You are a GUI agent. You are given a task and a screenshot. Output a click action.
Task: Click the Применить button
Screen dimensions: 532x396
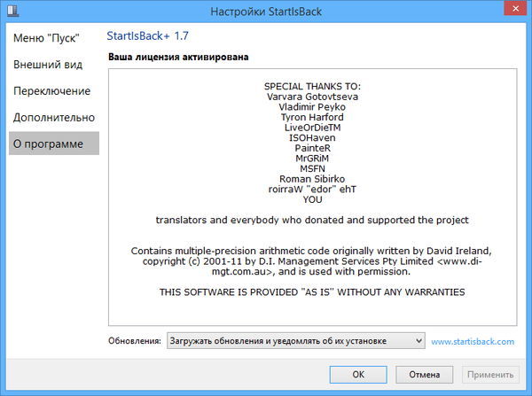(490, 375)
